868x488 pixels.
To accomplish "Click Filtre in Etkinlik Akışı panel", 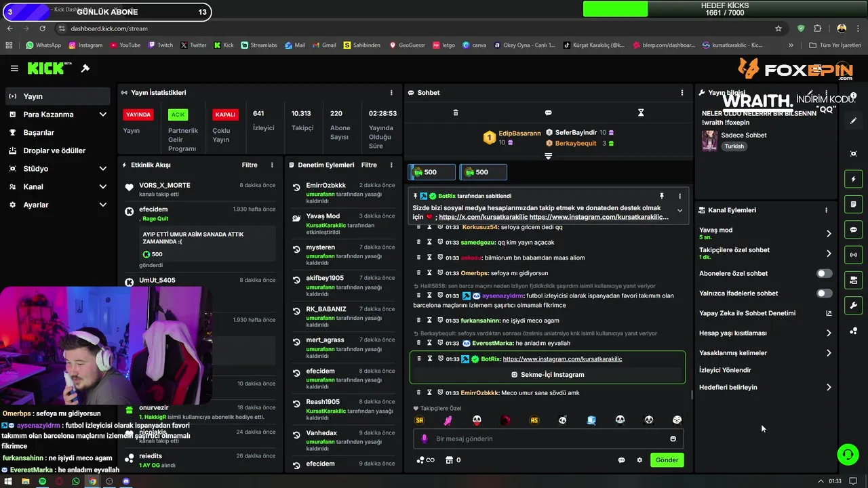I will (250, 165).
